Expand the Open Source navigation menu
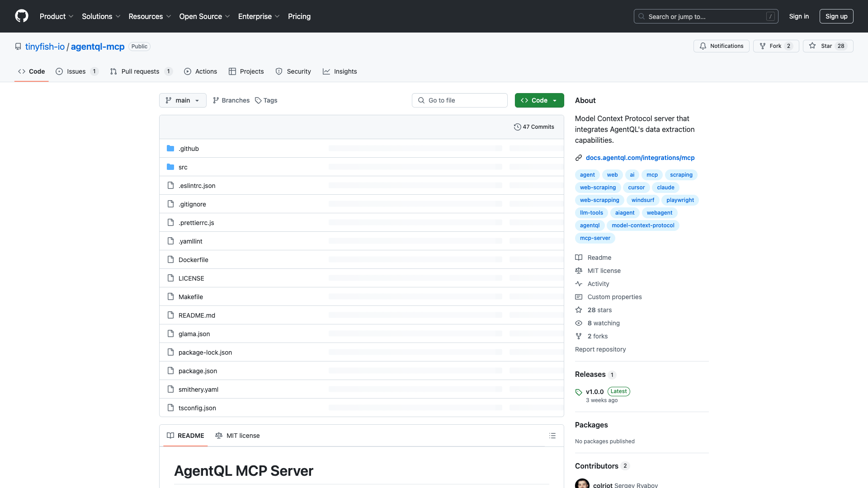The height and width of the screenshot is (488, 868). coord(204,16)
